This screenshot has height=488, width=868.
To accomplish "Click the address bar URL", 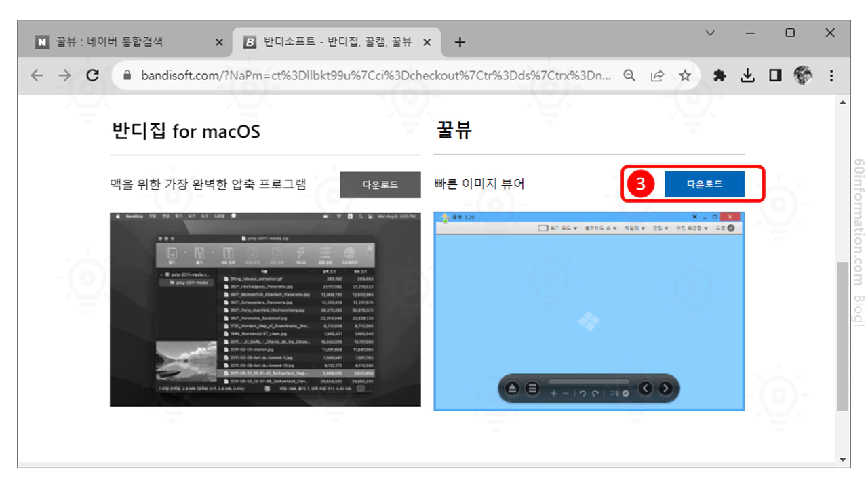I will click(376, 75).
